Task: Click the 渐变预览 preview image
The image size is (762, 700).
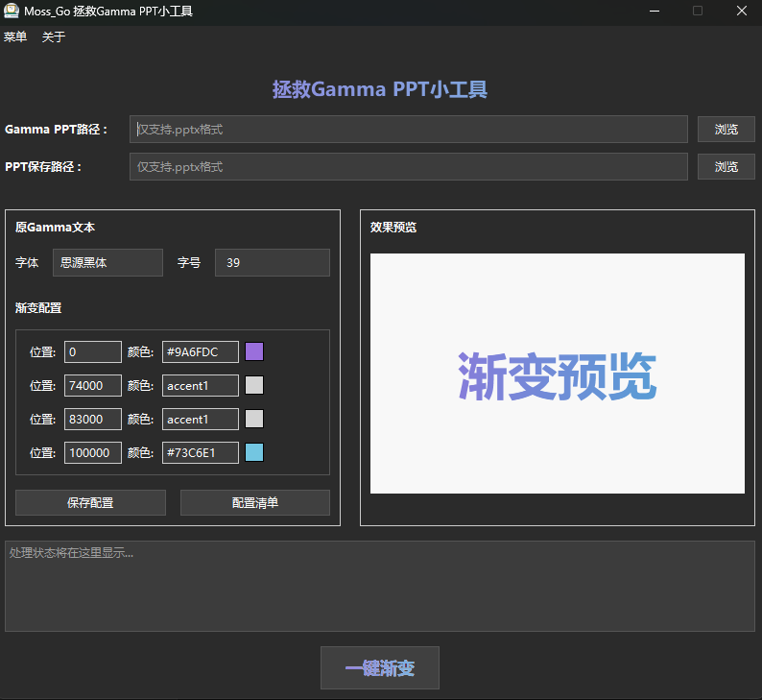Action: point(557,374)
